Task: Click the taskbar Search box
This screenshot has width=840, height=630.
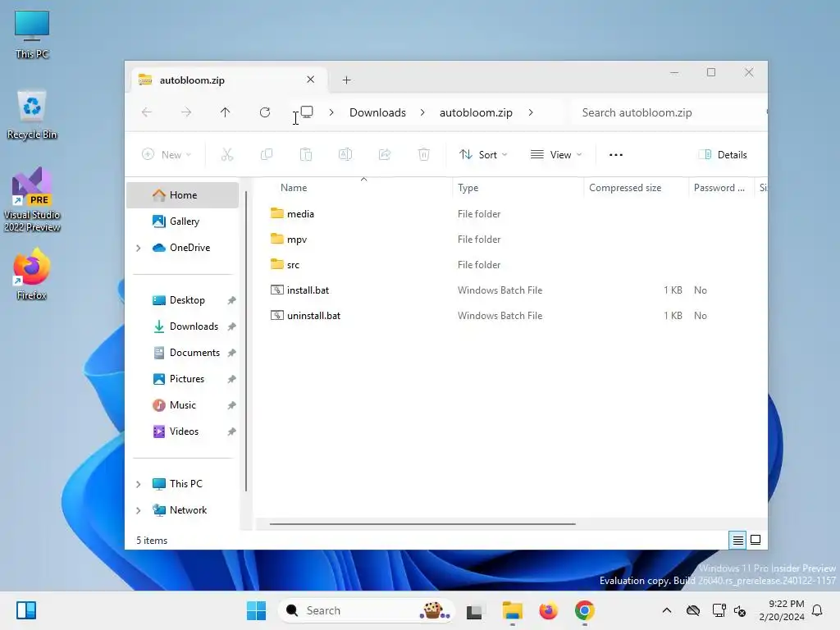Action: (x=367, y=610)
